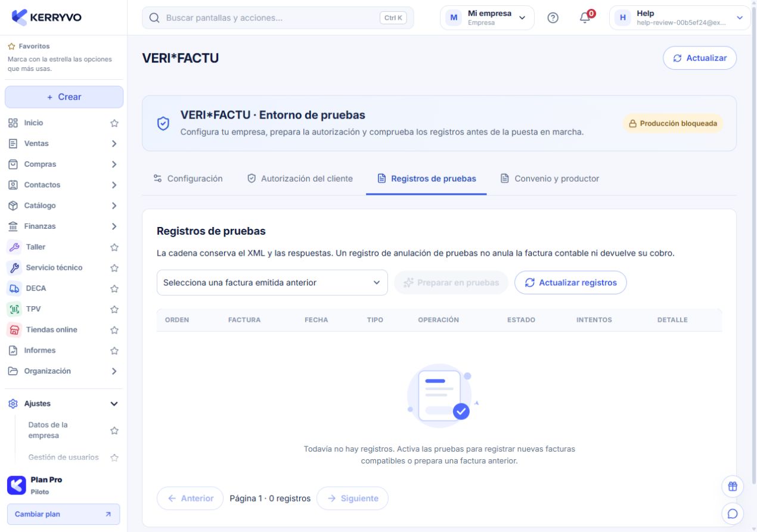This screenshot has height=532, width=757.
Task: Open the help question mark icon
Action: pyautogui.click(x=553, y=18)
